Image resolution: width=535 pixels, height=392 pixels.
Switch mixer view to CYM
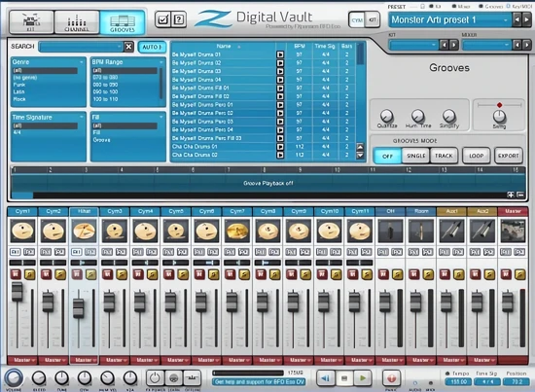357,20
